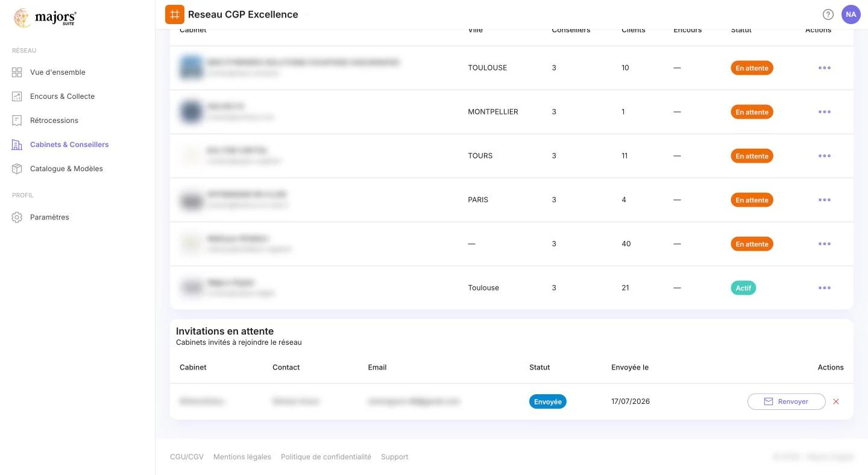Click the Envoyée status badge
The image size is (868, 475).
(548, 401)
